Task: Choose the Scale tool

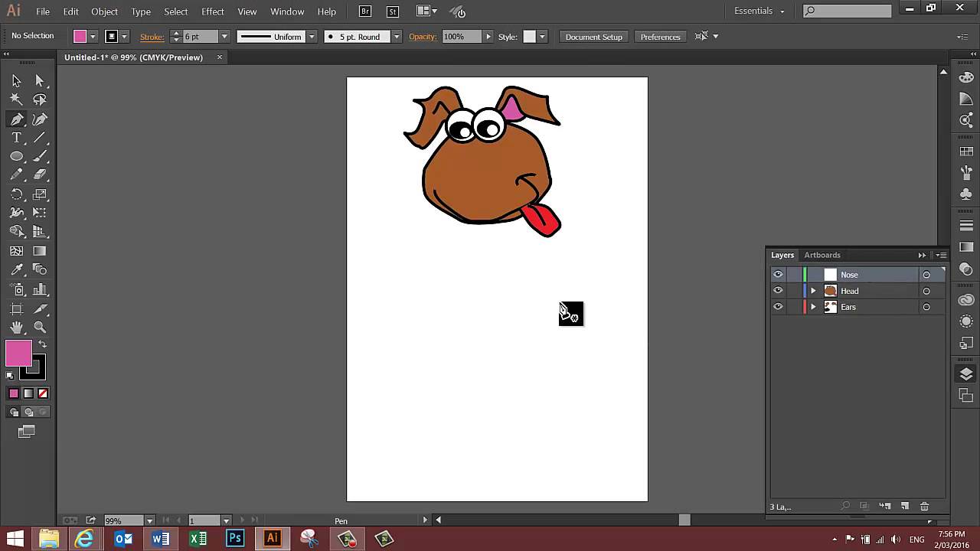Action: tap(40, 194)
